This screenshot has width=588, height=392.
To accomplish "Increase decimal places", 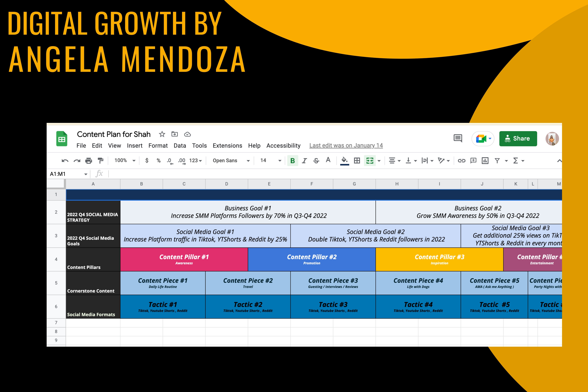I will (182, 161).
